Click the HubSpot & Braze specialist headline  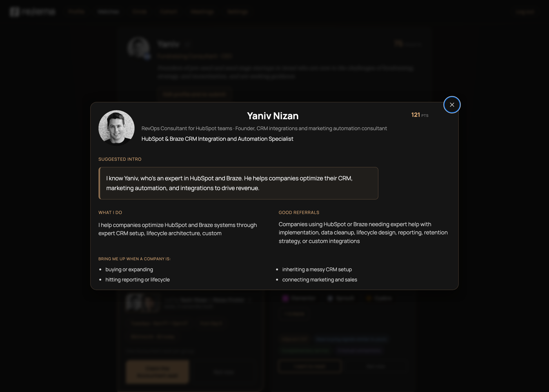(x=217, y=139)
